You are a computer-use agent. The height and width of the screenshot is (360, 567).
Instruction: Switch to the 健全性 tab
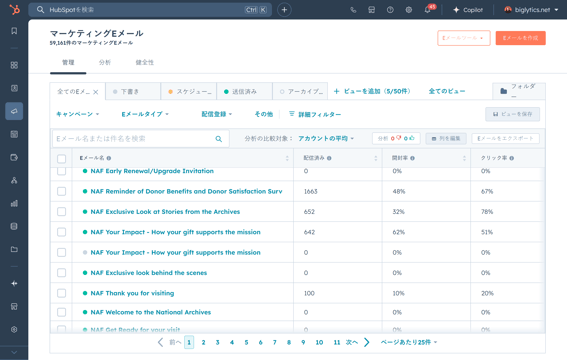pyautogui.click(x=145, y=63)
